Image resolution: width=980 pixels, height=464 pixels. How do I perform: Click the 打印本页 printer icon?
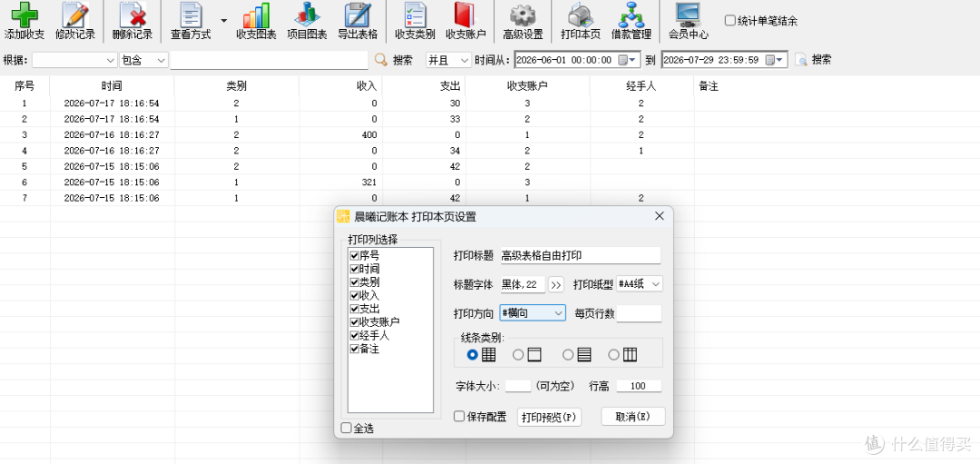(580, 14)
